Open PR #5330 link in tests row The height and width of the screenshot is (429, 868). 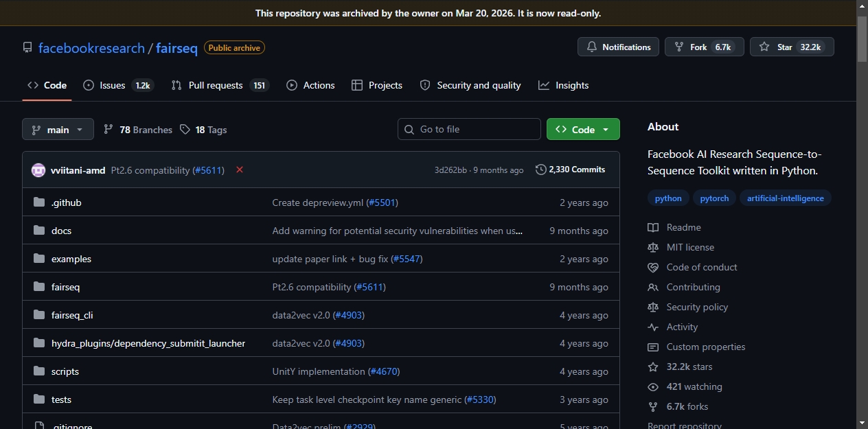coord(479,399)
